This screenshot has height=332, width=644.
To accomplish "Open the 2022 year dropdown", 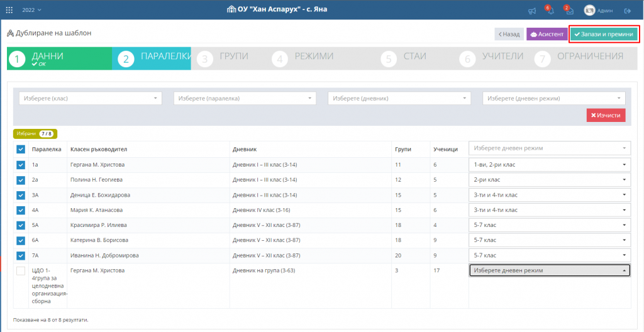I will tap(31, 10).
